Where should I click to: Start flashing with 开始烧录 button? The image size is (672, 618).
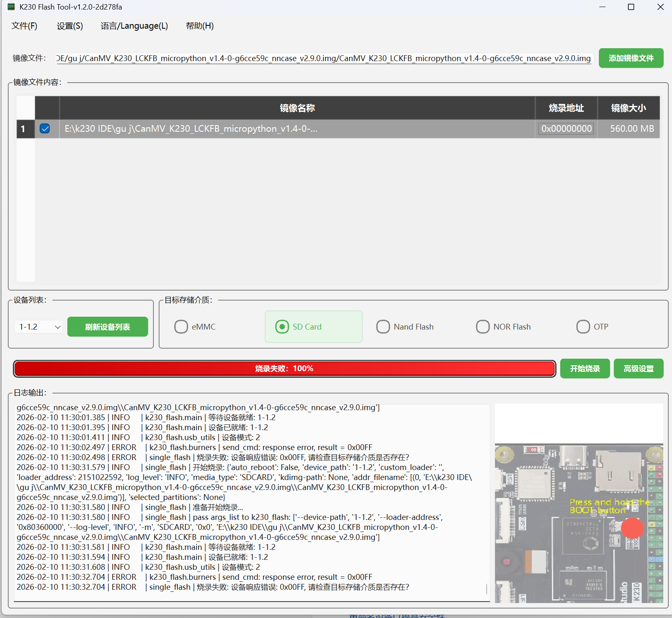(x=585, y=369)
